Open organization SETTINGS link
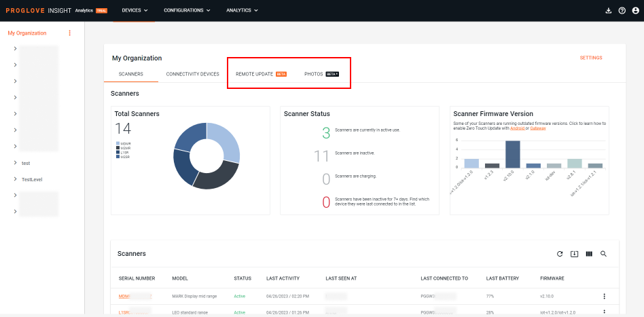Screen dimensions: 644x317 (591, 58)
